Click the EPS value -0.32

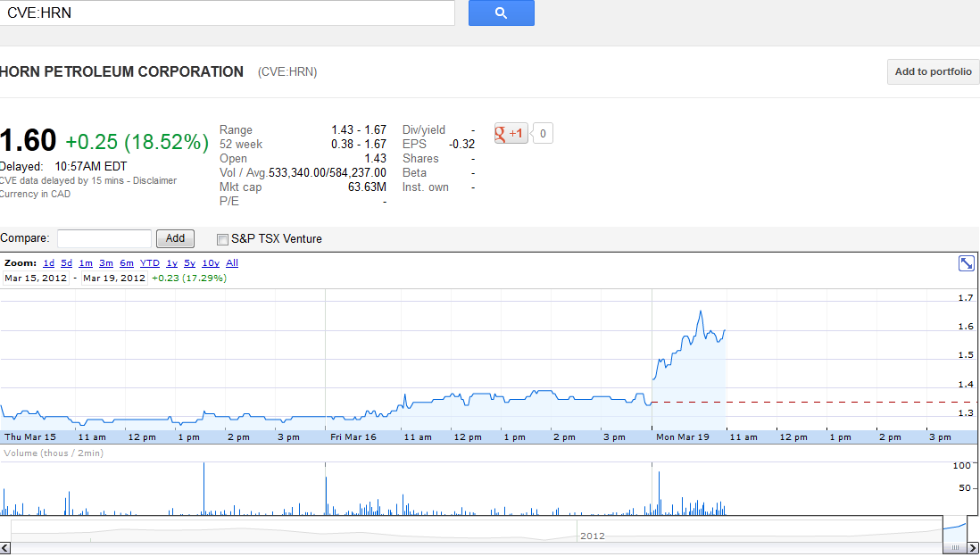coord(461,145)
